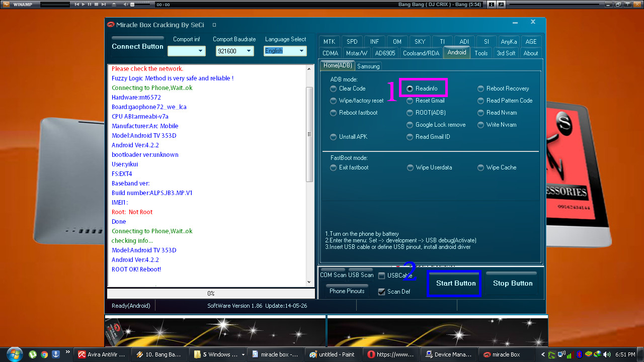Viewport: 644px width, 362px height.
Task: Skip to the previous track in Winamp
Action: (x=77, y=4)
